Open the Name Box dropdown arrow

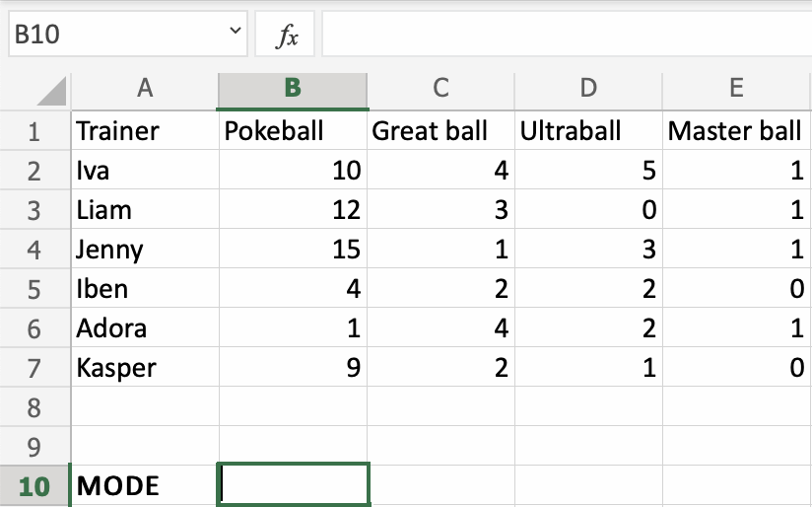click(235, 35)
